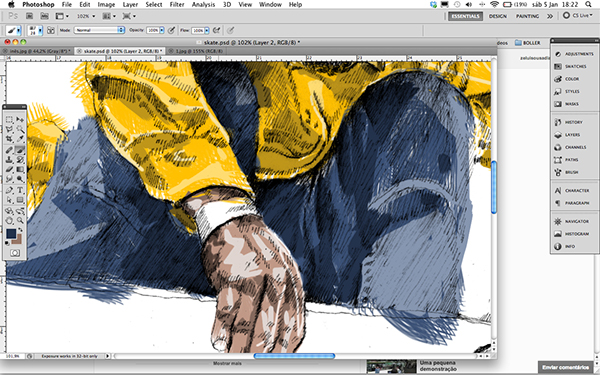
Task: Select the Type tool
Action: (20, 190)
